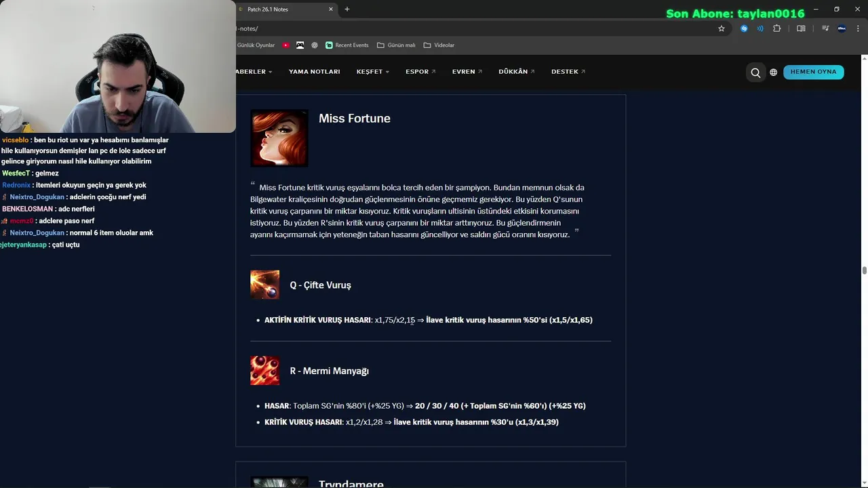Open the DÜKKÂN external link
868x488 pixels.
517,72
